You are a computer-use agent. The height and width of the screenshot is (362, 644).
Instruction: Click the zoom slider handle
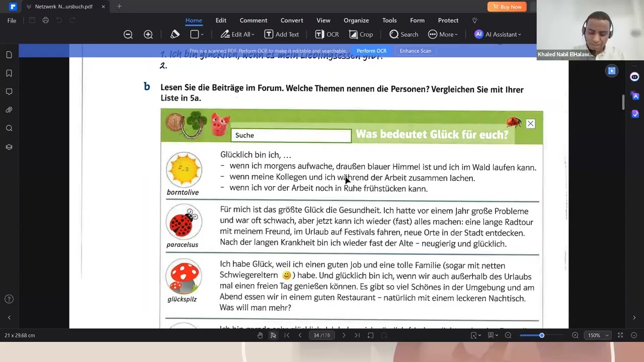(x=542, y=335)
